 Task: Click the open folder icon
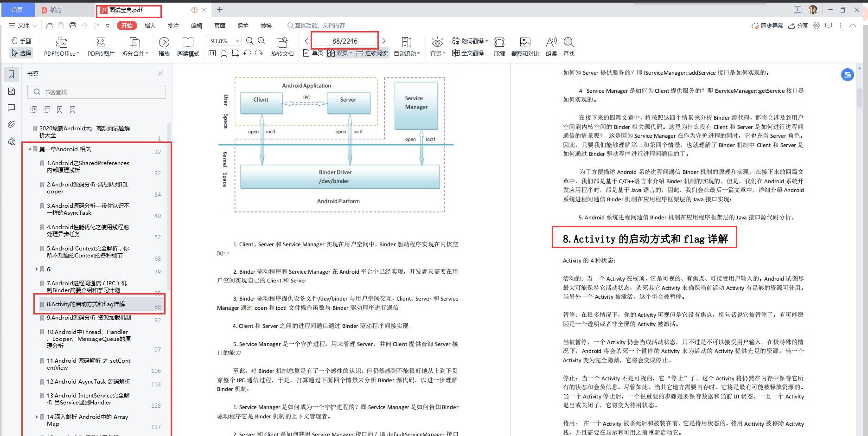coord(49,26)
